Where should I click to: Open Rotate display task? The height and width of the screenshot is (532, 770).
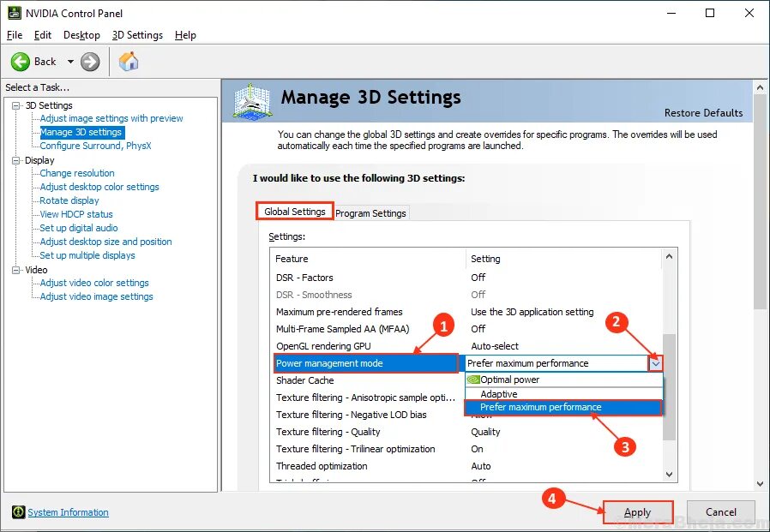[69, 200]
